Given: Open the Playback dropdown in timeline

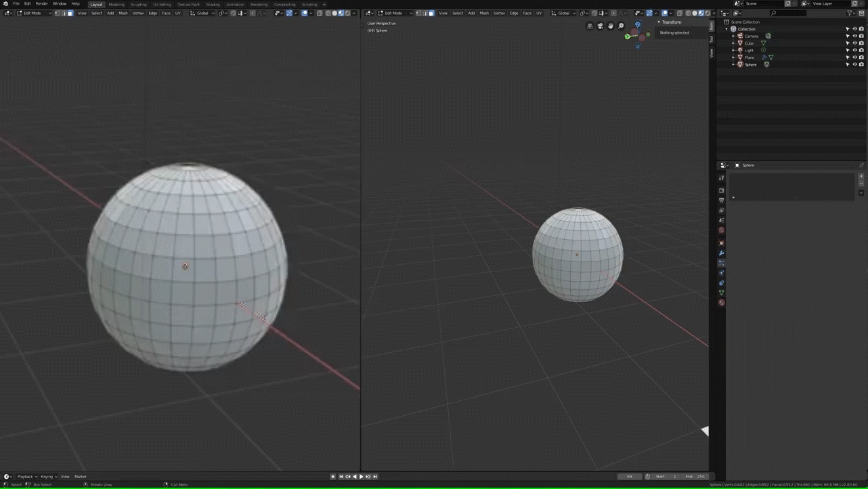Looking at the screenshot, I should (26, 477).
